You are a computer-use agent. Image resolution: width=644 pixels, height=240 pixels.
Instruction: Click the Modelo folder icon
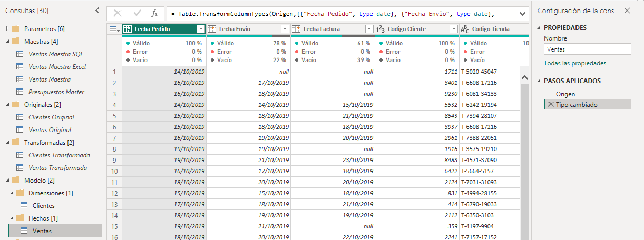[x=16, y=180]
